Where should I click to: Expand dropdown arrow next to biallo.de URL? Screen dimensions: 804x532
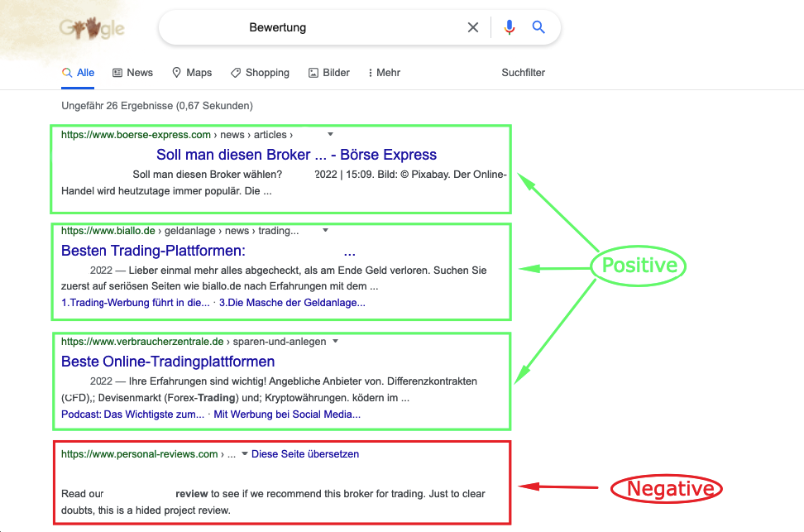click(326, 230)
